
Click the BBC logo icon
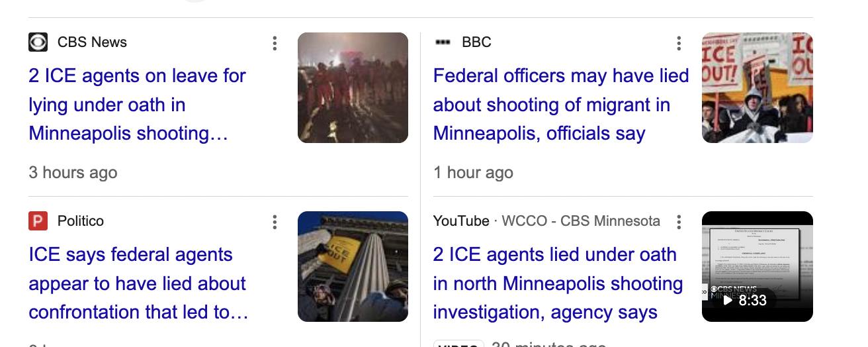coord(442,42)
